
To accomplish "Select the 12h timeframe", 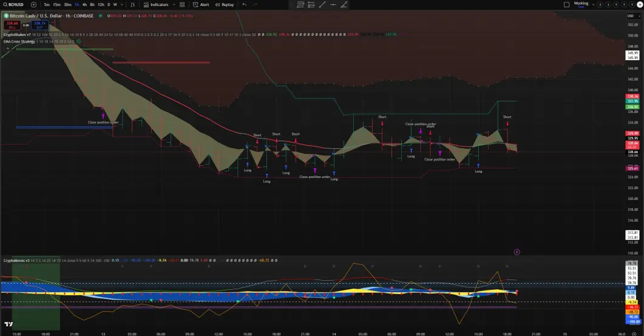I will (x=101, y=4).
